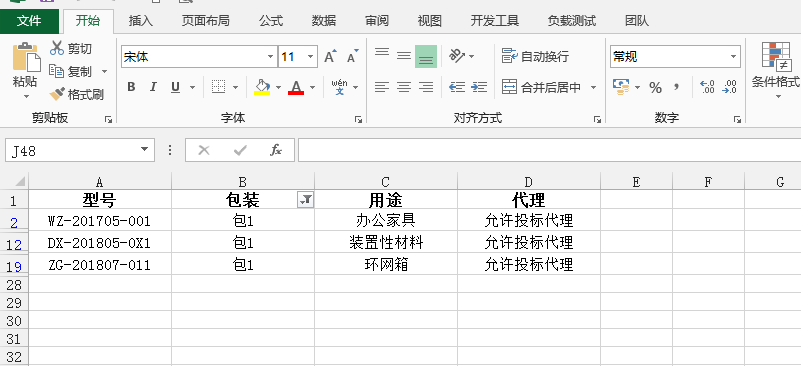This screenshot has height=366, width=801.
Task: Click the Format Painter brush icon
Action: [x=57, y=94]
